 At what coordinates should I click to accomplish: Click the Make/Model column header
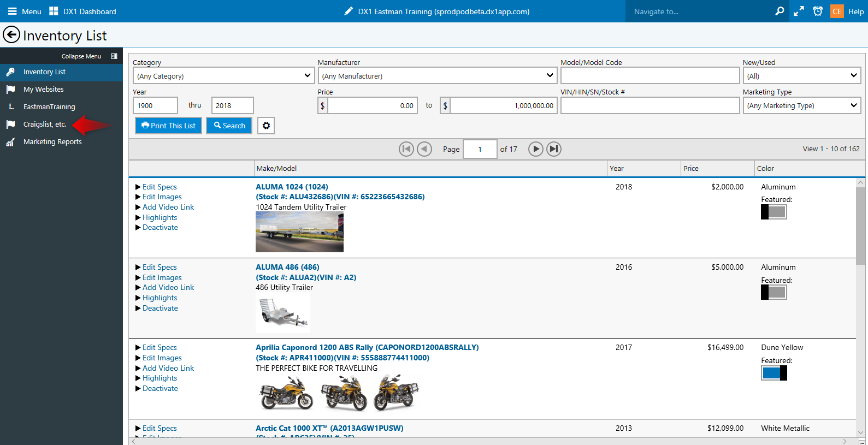tap(430, 169)
